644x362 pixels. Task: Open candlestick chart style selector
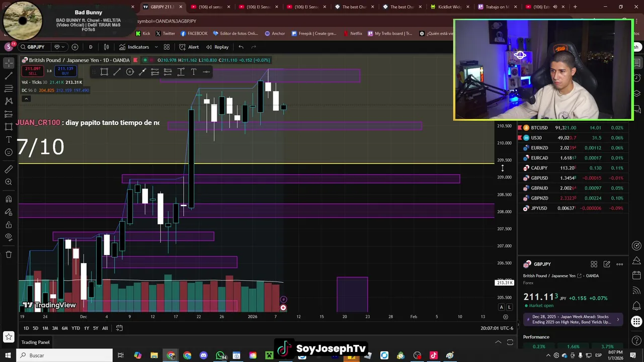click(x=106, y=47)
